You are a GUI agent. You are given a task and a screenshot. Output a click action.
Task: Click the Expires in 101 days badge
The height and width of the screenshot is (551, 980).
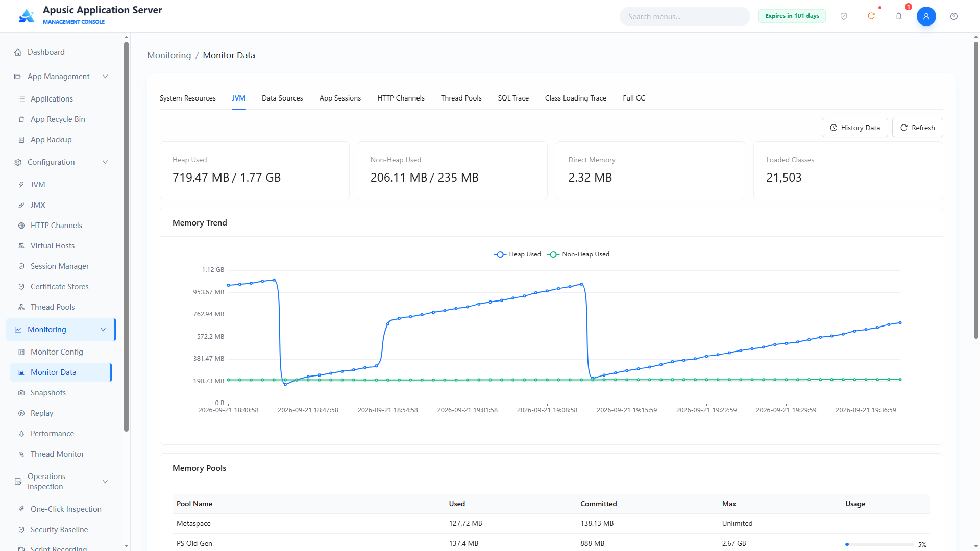tap(792, 16)
